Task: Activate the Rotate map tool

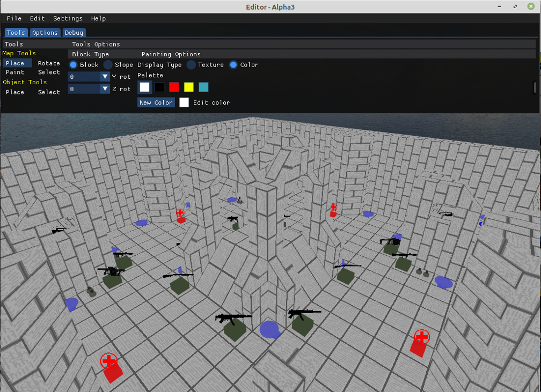Action: pyautogui.click(x=49, y=63)
